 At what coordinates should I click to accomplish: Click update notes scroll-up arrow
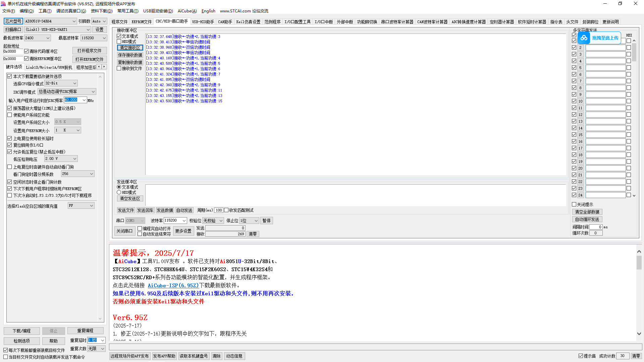pyautogui.click(x=639, y=251)
